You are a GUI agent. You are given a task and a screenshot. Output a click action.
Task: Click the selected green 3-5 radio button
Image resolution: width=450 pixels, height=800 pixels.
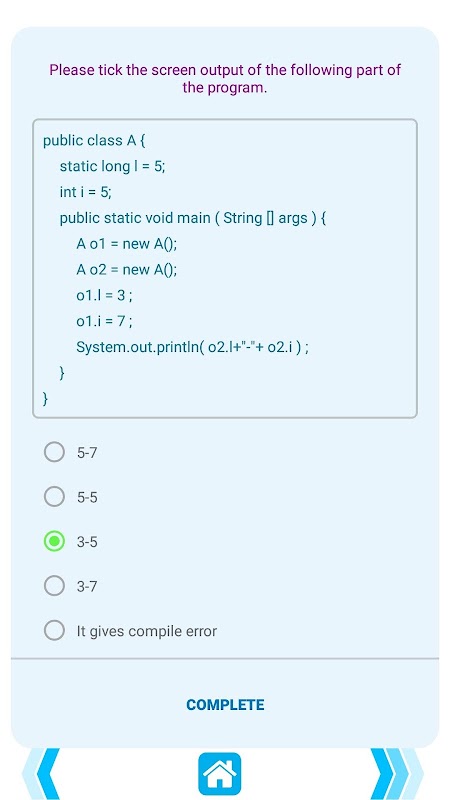coord(54,541)
